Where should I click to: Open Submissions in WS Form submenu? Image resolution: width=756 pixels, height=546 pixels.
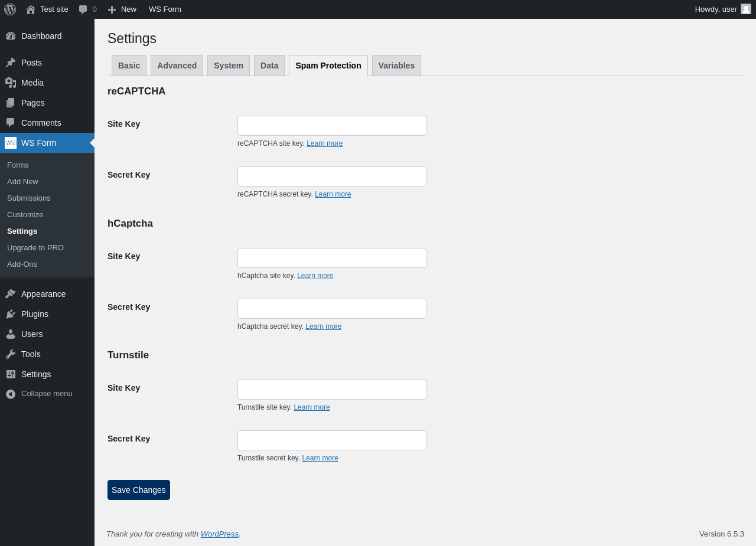point(29,198)
